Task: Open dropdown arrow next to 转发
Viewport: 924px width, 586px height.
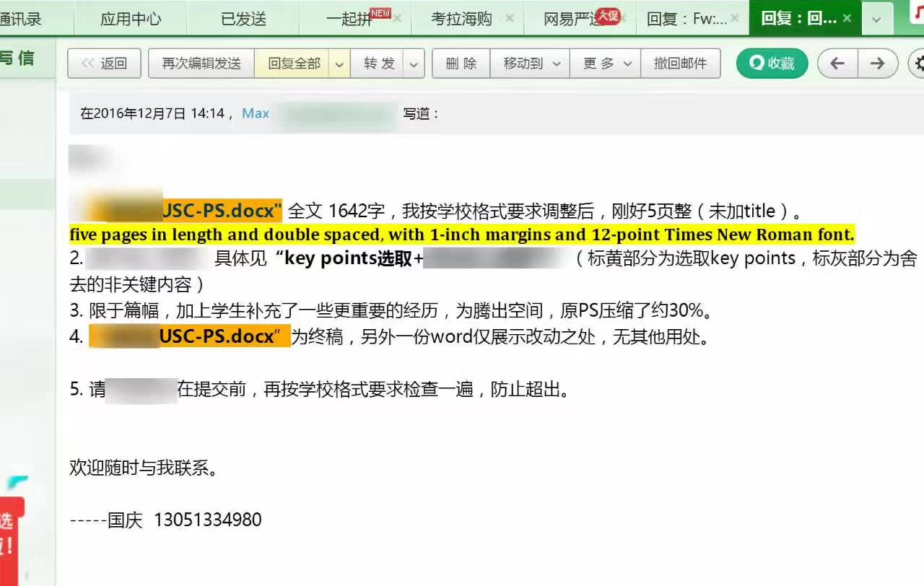Action: [x=414, y=64]
